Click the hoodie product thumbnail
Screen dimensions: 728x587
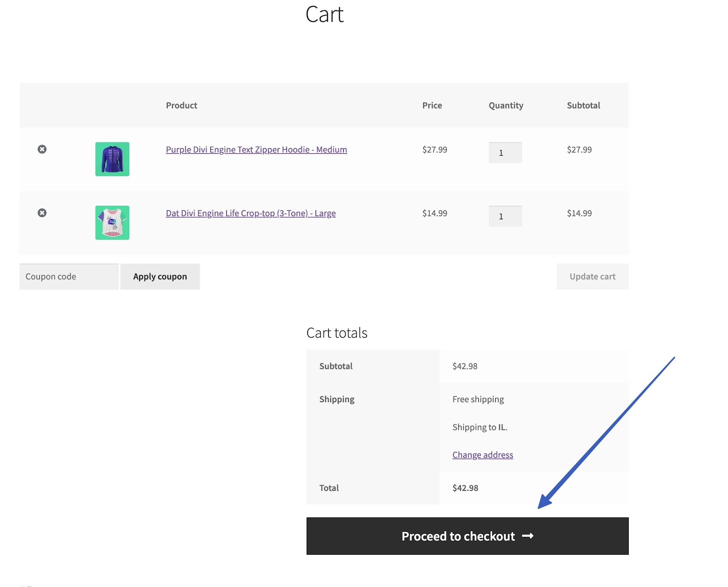112,158
